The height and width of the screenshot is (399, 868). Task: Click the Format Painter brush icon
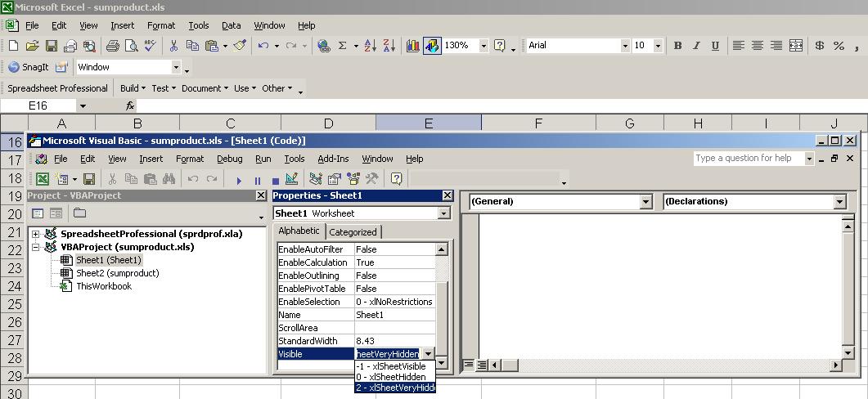pyautogui.click(x=240, y=46)
